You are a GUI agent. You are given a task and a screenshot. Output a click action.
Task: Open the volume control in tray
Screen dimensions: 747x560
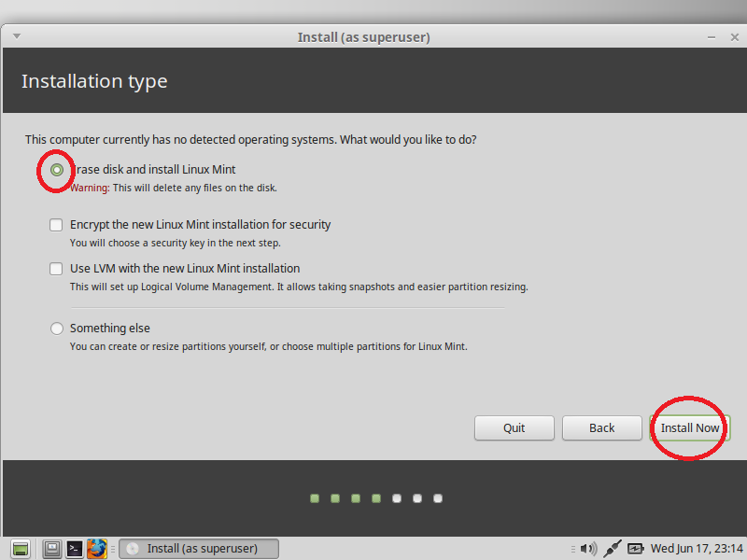[x=589, y=549]
